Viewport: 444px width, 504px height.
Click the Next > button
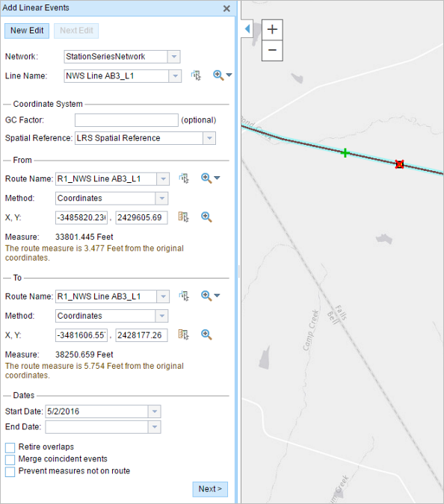pos(210,489)
